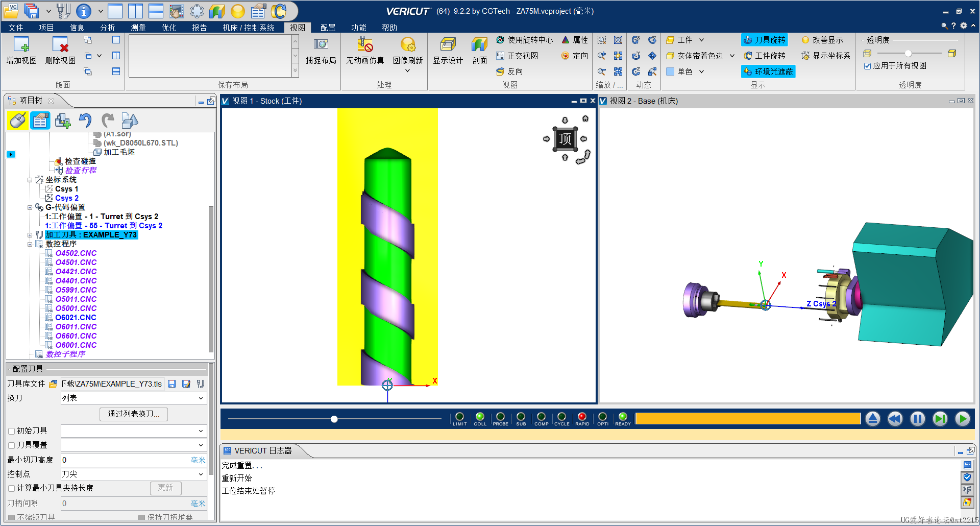The width and height of the screenshot is (980, 526).
Task: Click 使用旋转中心 in view group
Action: (525, 40)
